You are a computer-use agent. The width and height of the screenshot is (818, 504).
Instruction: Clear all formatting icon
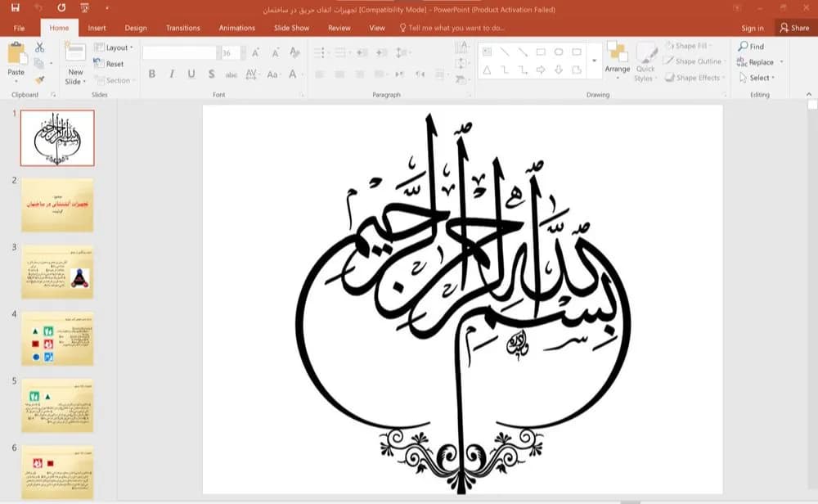tap(294, 52)
